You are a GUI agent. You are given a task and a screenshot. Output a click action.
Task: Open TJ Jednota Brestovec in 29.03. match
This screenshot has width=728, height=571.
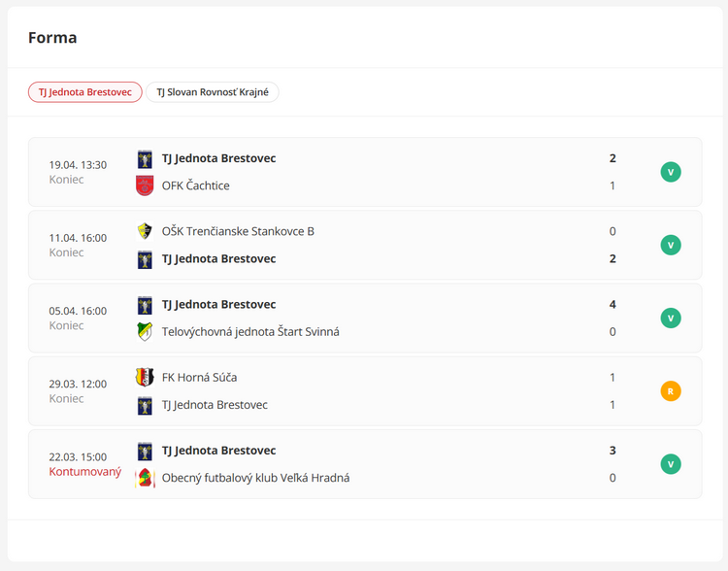click(x=215, y=405)
